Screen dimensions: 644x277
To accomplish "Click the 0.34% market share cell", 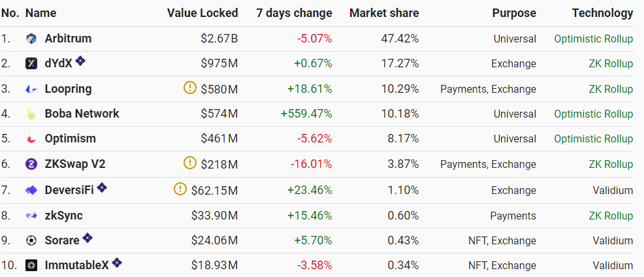I will [x=404, y=266].
